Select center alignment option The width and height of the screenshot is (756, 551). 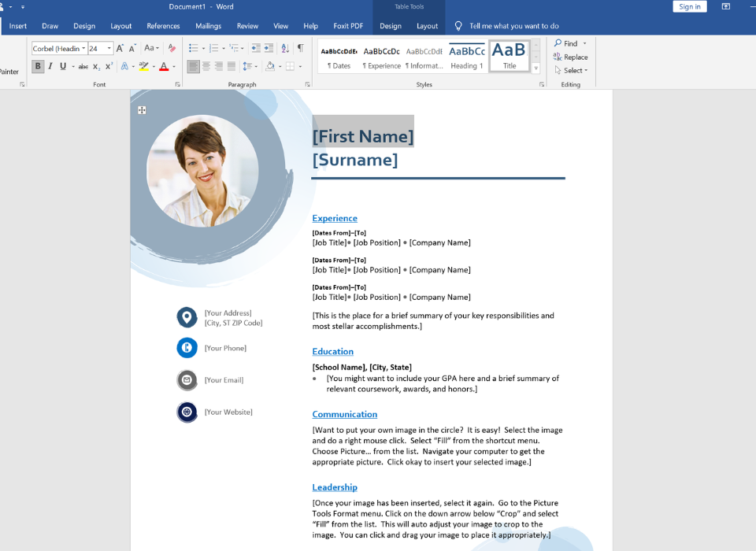(206, 67)
